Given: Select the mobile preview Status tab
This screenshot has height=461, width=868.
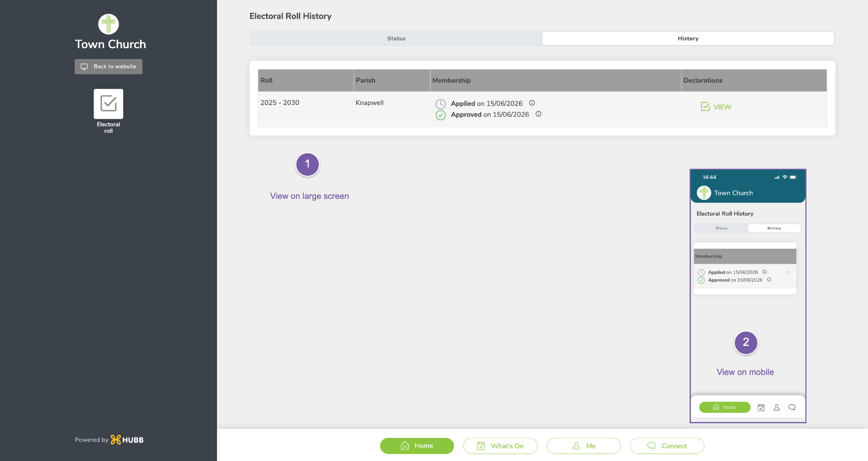Looking at the screenshot, I should (x=721, y=228).
